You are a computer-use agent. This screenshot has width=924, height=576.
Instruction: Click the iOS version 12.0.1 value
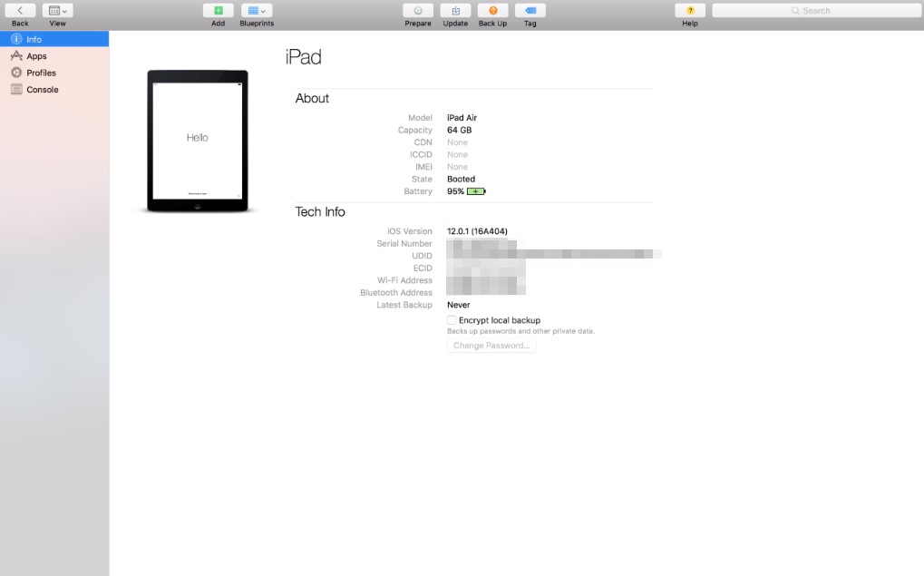475,231
